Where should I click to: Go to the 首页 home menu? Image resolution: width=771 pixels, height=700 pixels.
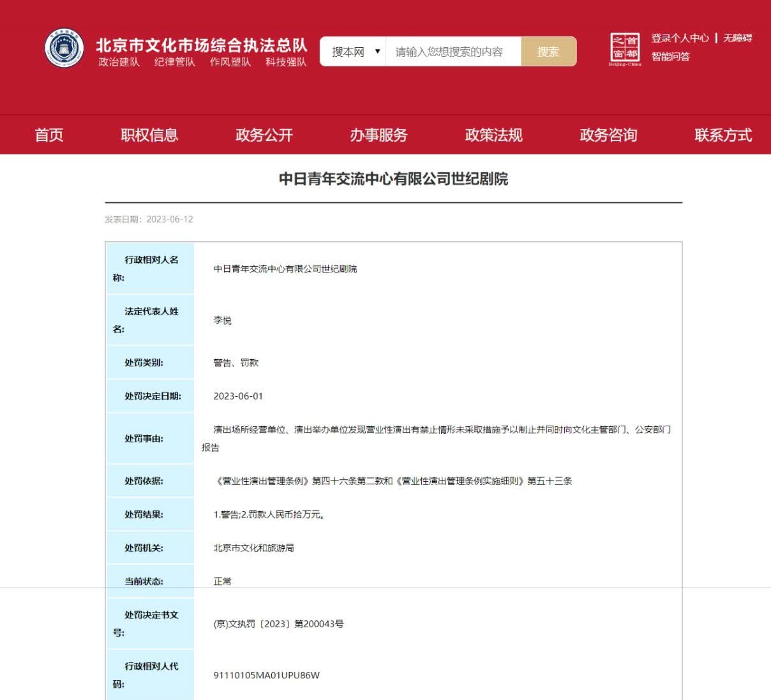click(49, 135)
